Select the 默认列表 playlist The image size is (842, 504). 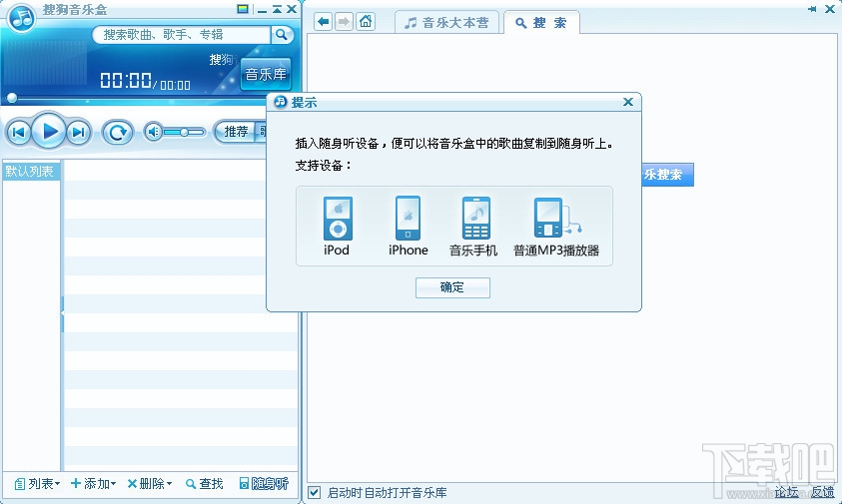30,172
